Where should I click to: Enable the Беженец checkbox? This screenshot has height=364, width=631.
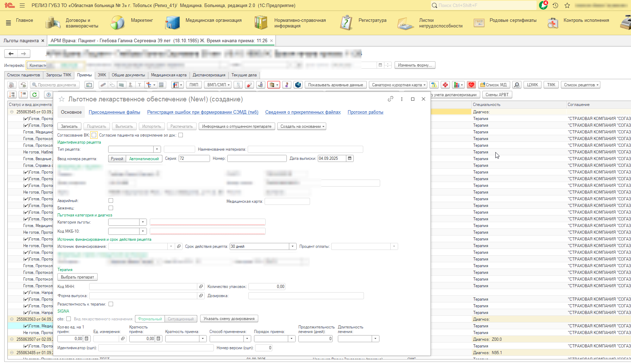(111, 208)
